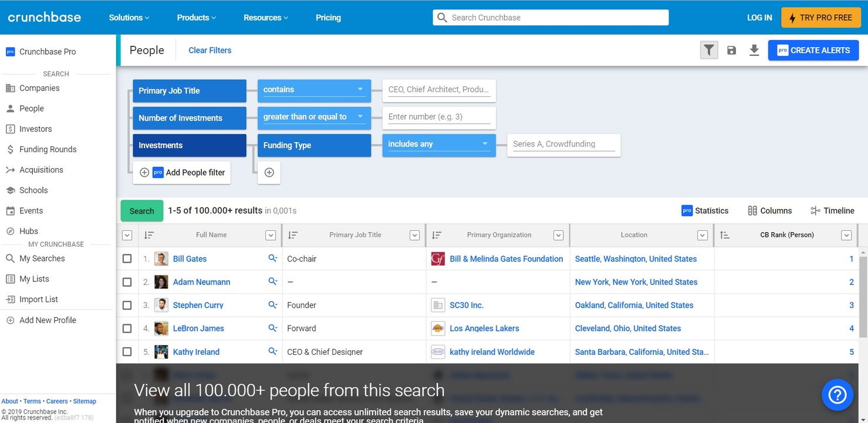Click the download export icon

pyautogui.click(x=754, y=51)
